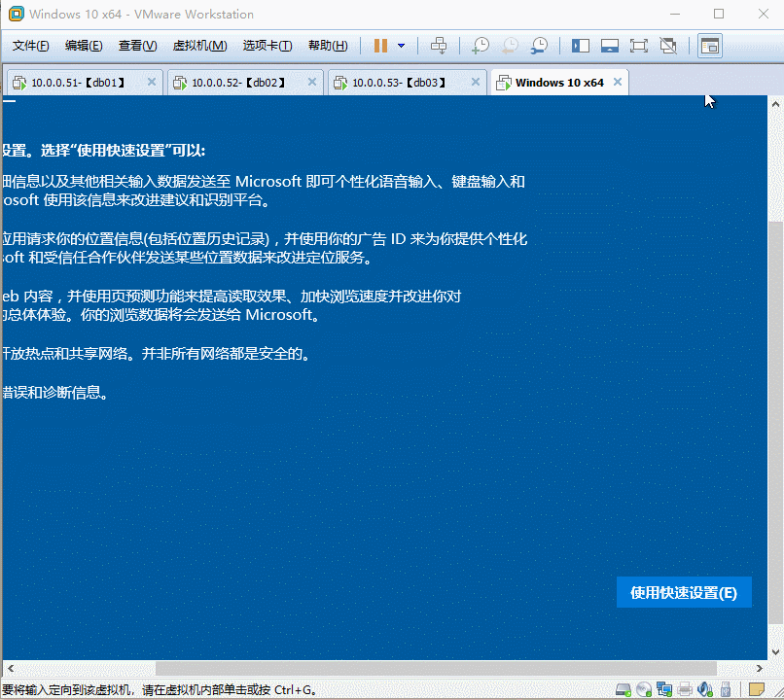Click the status text mentioning Ctrl+G
Viewport: 784px width, 700px height.
pyautogui.click(x=160, y=690)
